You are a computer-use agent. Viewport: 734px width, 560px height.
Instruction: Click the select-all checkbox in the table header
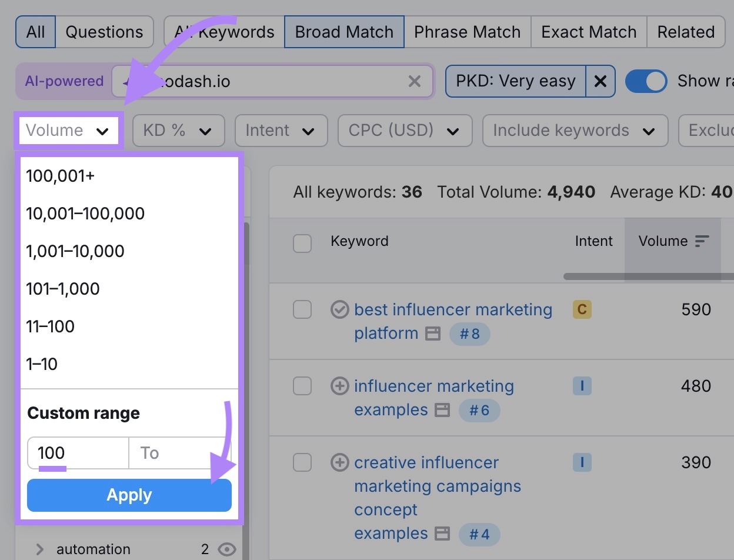coord(302,244)
